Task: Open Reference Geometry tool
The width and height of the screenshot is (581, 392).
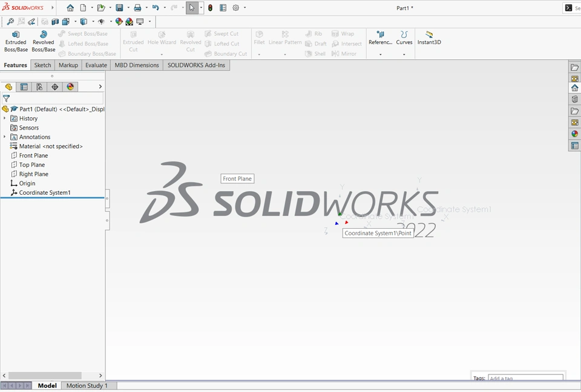Action: 381,39
